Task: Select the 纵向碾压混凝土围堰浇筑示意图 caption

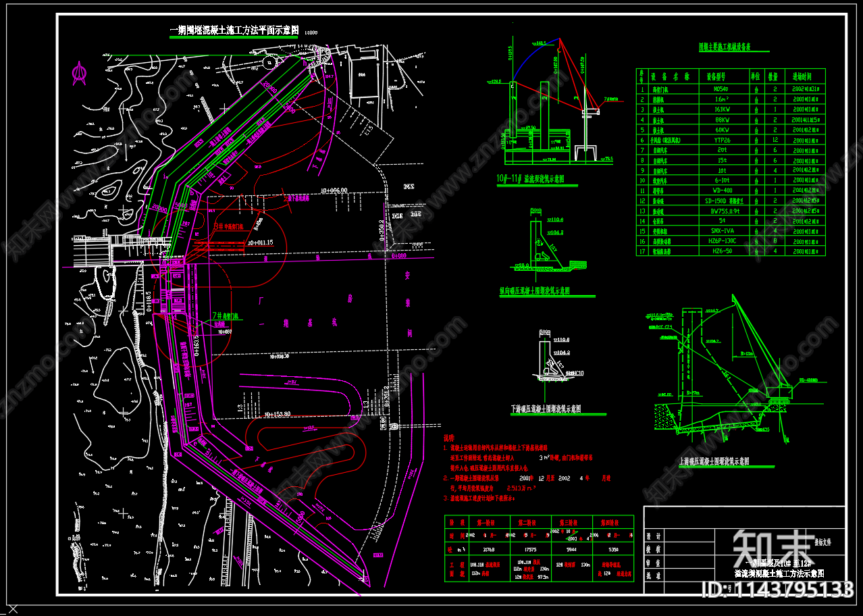Action: [534, 290]
